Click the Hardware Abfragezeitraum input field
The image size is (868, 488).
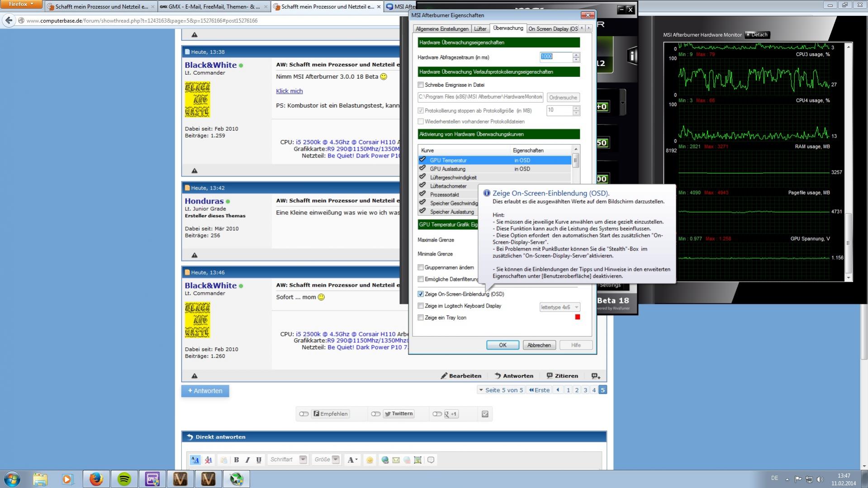[556, 57]
